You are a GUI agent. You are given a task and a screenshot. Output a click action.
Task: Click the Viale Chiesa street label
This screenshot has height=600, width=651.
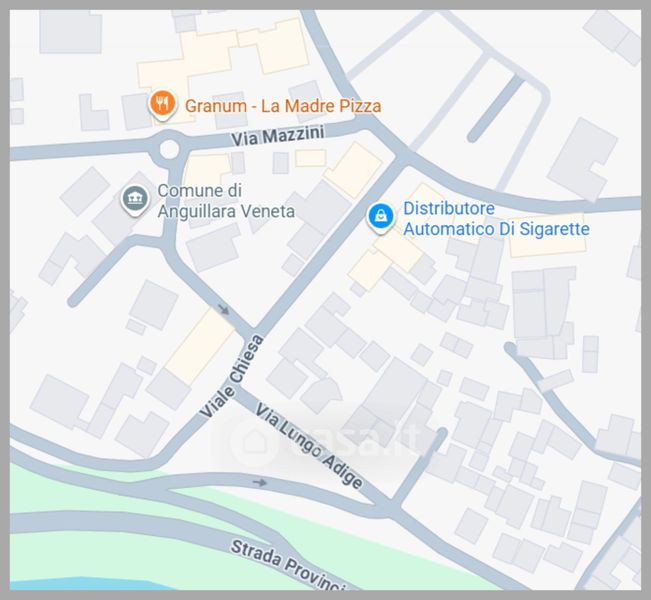click(231, 376)
